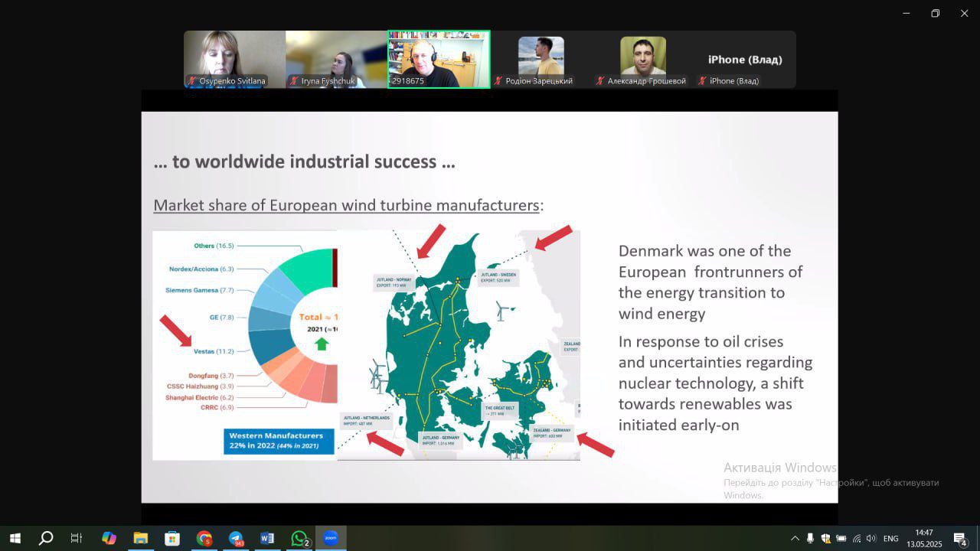The height and width of the screenshot is (551, 980).
Task: Open WhatsApp in the taskbar
Action: [299, 538]
